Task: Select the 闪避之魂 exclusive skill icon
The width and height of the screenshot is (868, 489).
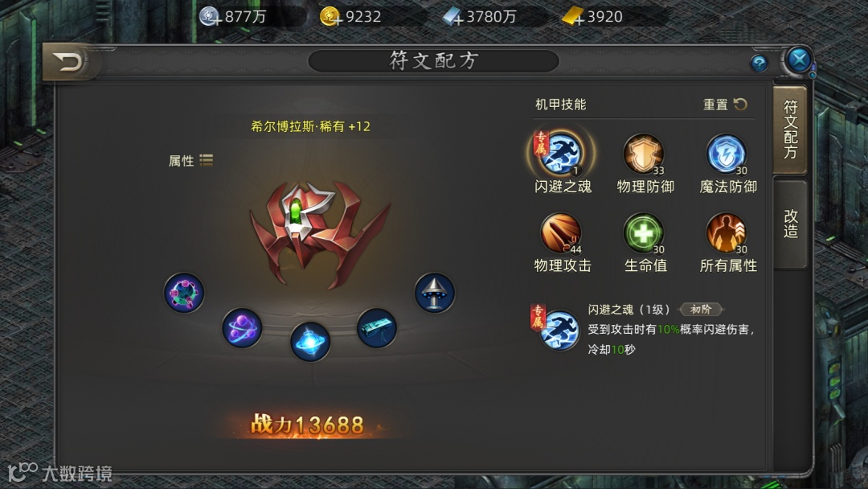Action: click(561, 153)
